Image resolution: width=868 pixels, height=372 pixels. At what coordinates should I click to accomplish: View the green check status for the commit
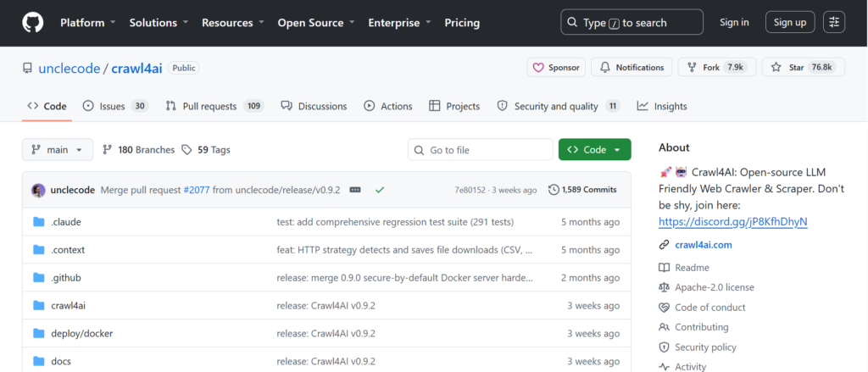pyautogui.click(x=380, y=190)
